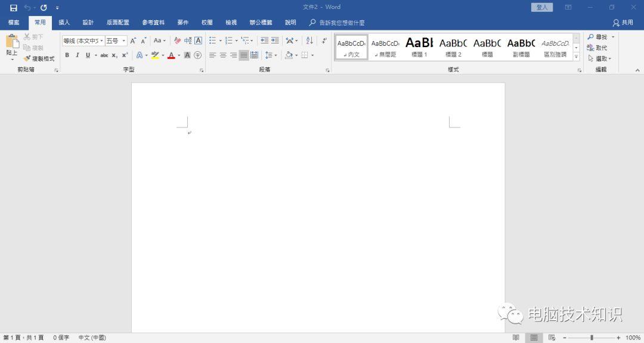Toggle italic formatting
Screen dimensions: 644x343
77,55
